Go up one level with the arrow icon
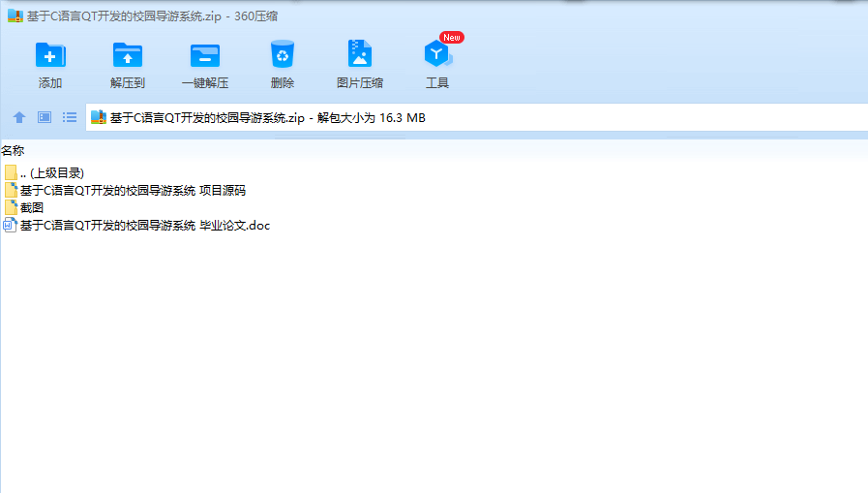The image size is (868, 493). point(19,117)
